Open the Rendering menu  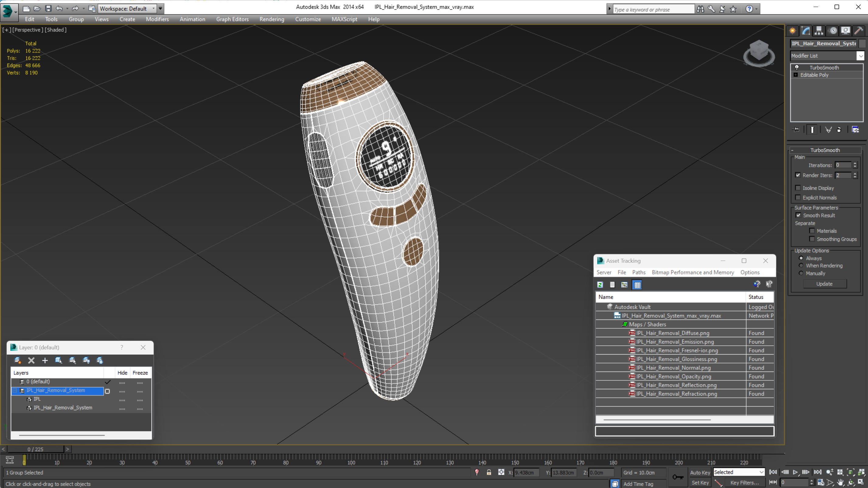tap(272, 19)
